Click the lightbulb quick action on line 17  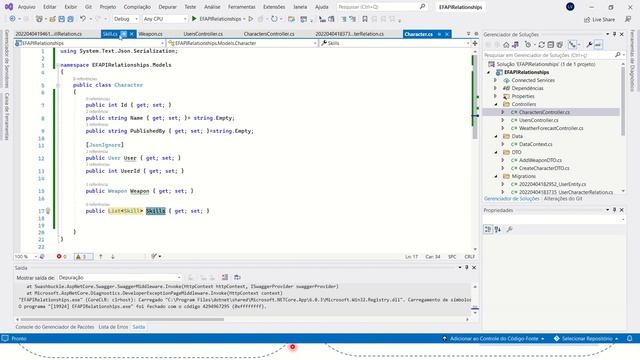(x=48, y=211)
